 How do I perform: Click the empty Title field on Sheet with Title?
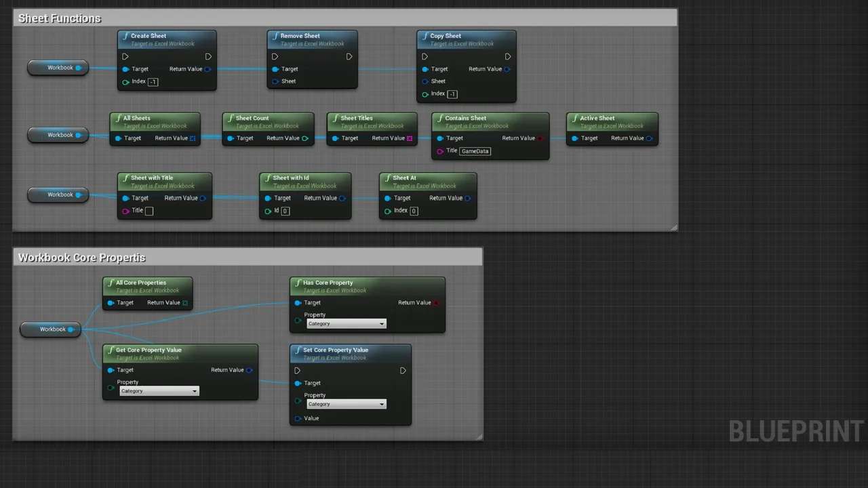[149, 211]
